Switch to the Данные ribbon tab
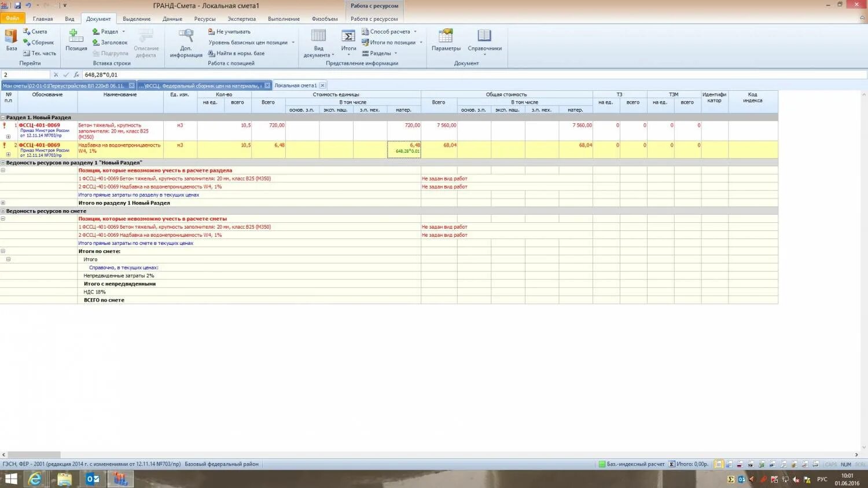 pos(172,19)
